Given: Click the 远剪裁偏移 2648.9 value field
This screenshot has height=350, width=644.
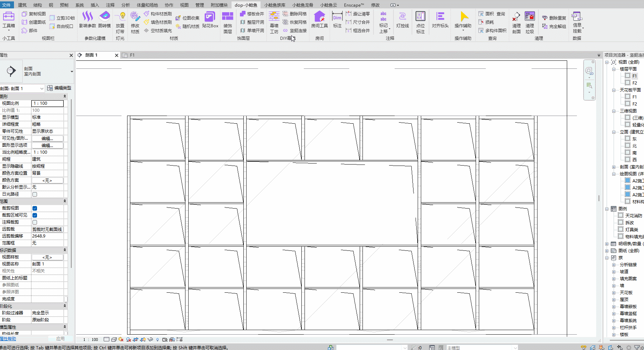Looking at the screenshot, I should point(47,236).
